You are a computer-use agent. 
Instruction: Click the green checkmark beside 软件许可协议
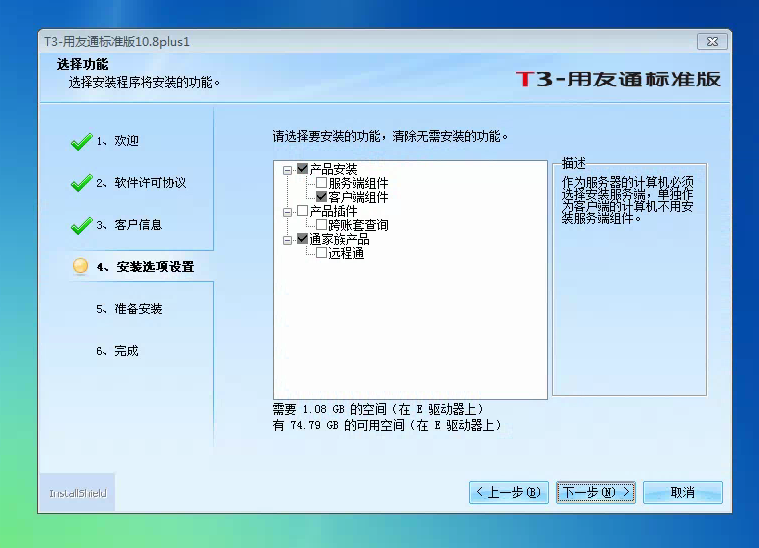pyautogui.click(x=81, y=183)
